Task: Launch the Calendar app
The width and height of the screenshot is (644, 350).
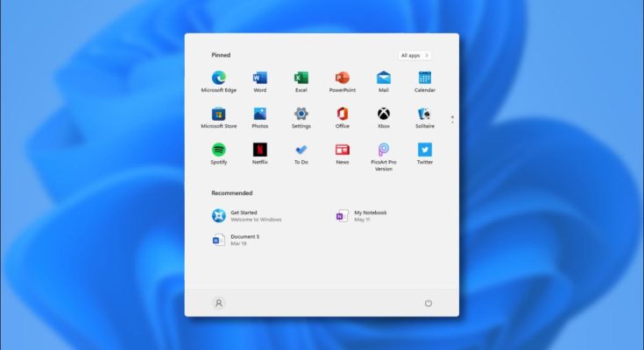Action: click(x=424, y=79)
